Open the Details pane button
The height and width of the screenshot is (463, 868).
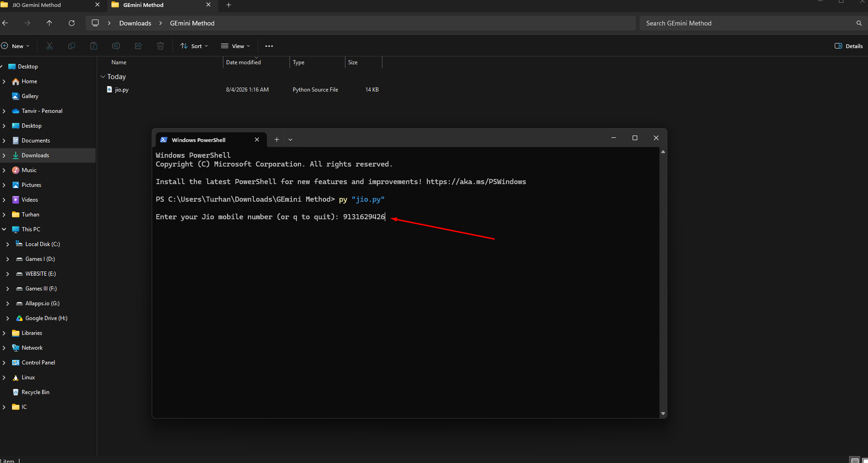849,46
